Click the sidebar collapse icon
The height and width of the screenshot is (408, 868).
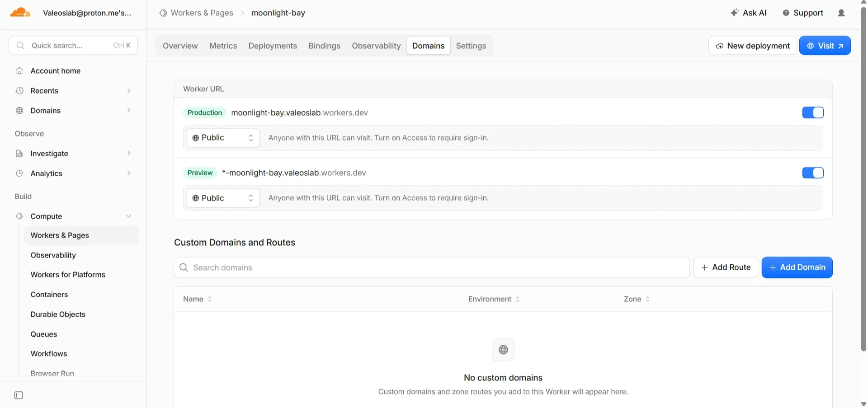pos(19,395)
